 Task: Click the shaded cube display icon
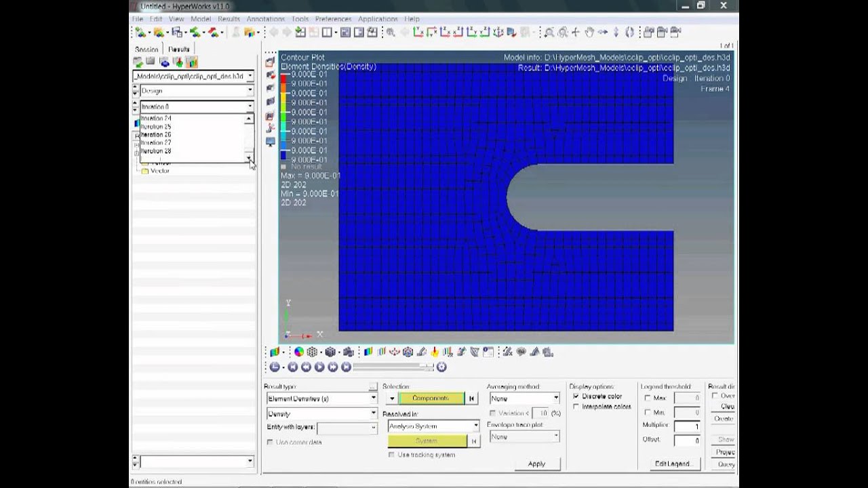330,352
